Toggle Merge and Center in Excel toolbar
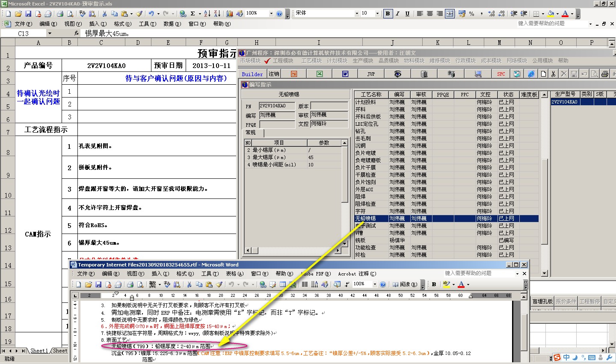Image resolution: width=616 pixels, height=364 pixels. [x=450, y=14]
